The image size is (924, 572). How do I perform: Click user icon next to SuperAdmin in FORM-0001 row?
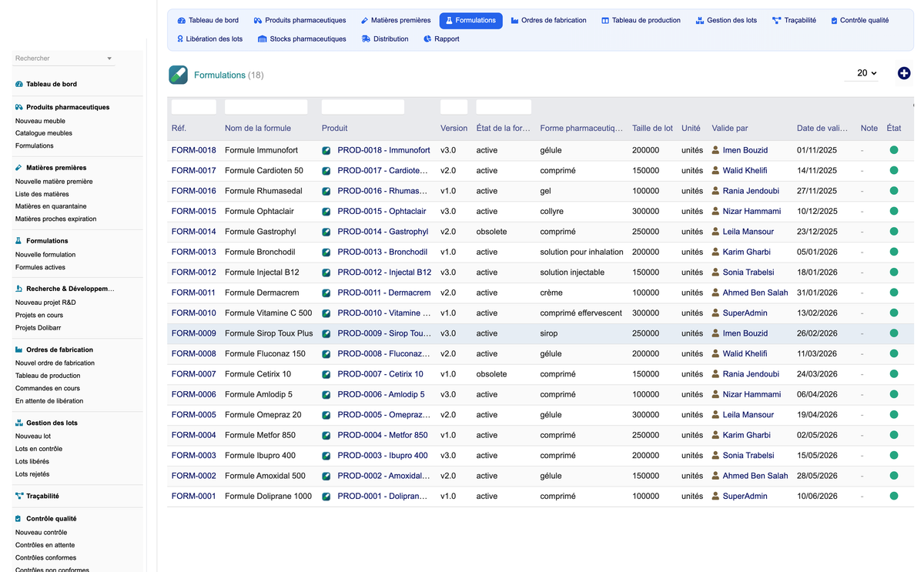[x=715, y=496]
